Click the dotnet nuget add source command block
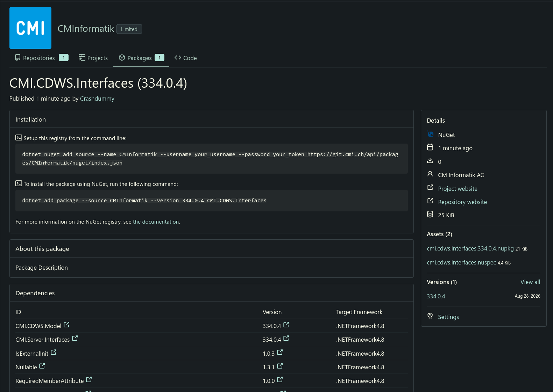Screen dimensions: 553x392 click(x=212, y=159)
